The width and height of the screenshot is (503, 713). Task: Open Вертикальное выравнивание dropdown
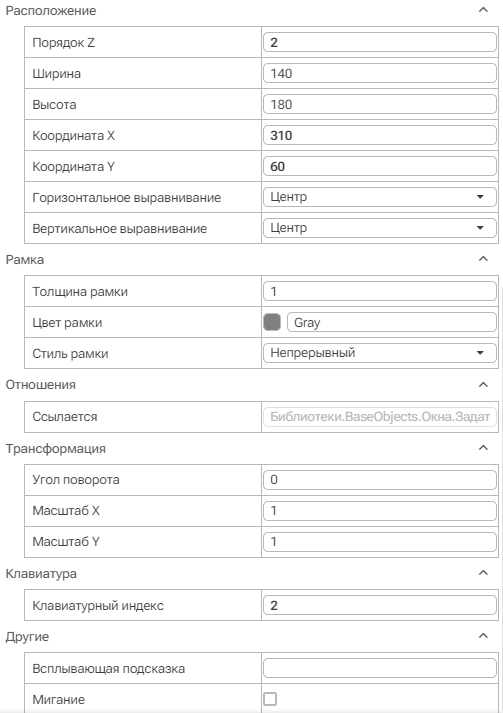380,228
